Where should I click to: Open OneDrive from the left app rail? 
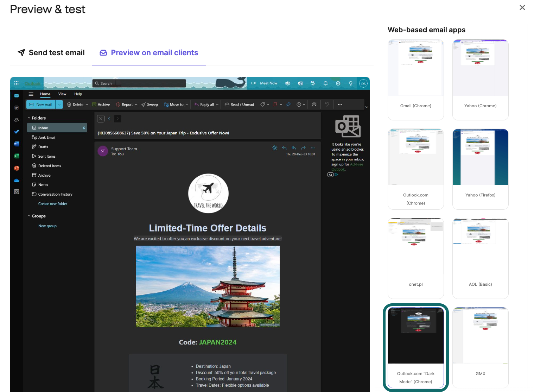[x=16, y=180]
